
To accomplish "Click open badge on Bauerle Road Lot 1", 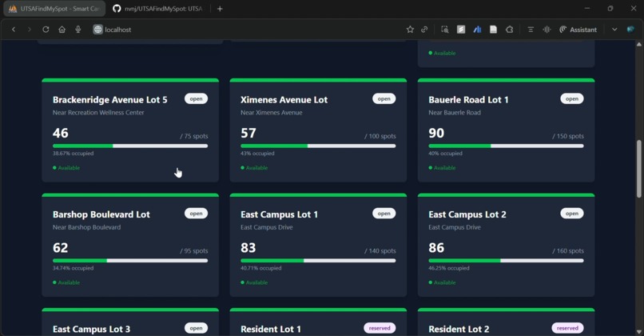I will coord(572,98).
